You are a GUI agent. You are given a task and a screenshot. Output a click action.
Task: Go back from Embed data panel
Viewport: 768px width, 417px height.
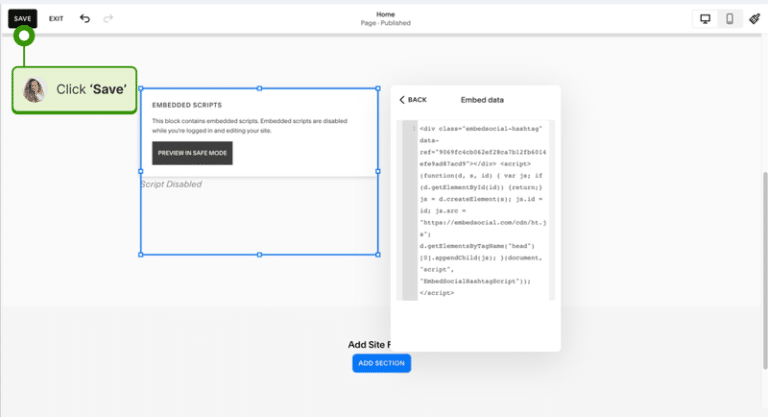tap(413, 100)
